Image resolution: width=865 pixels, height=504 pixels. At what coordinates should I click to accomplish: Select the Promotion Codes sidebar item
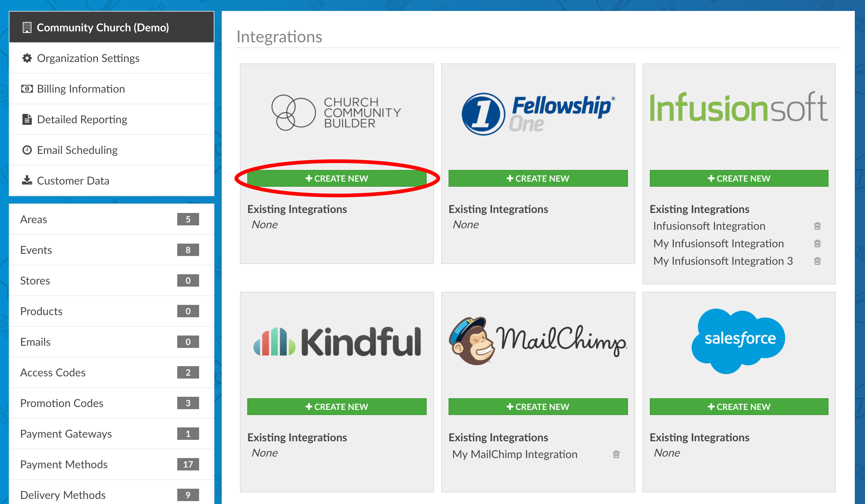[x=62, y=403]
